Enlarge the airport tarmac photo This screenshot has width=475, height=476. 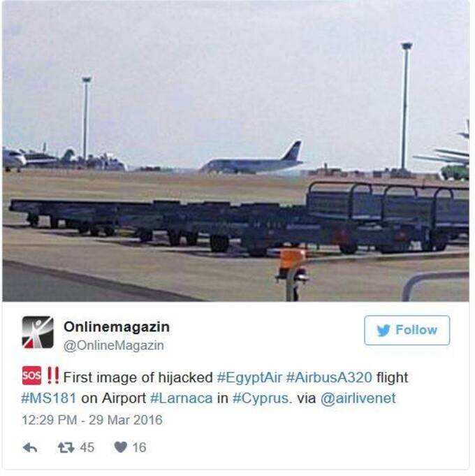pyautogui.click(x=235, y=151)
